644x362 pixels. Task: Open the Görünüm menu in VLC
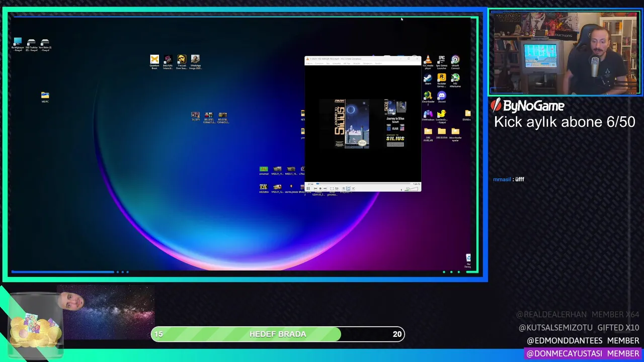pyautogui.click(x=368, y=63)
